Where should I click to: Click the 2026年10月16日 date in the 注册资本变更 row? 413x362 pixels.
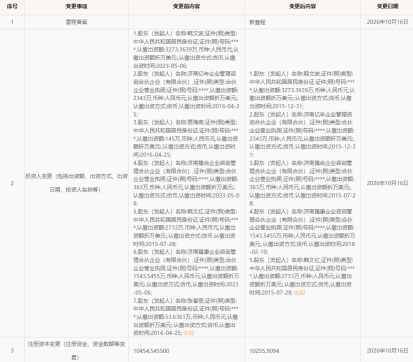click(x=387, y=351)
